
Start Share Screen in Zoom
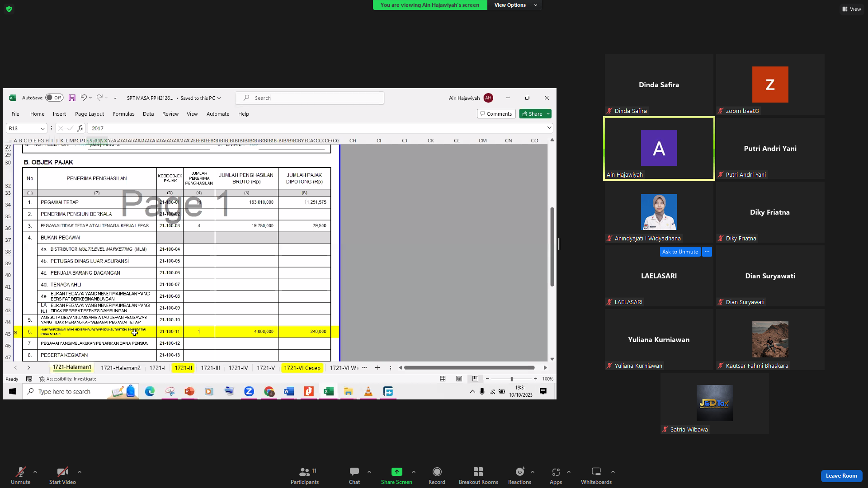396,476
